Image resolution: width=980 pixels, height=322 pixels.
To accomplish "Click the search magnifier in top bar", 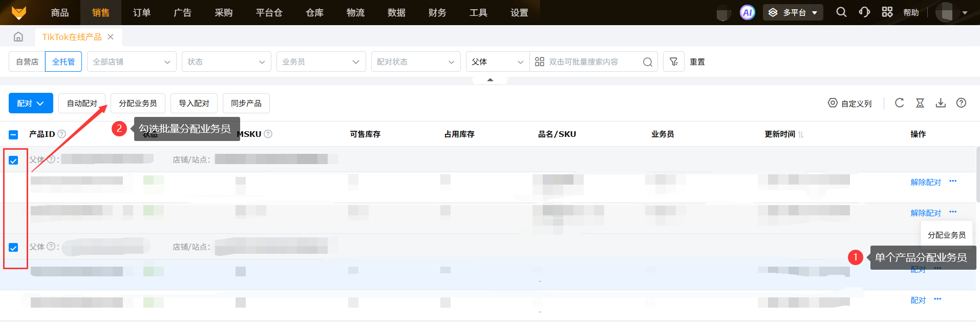I will click(841, 12).
